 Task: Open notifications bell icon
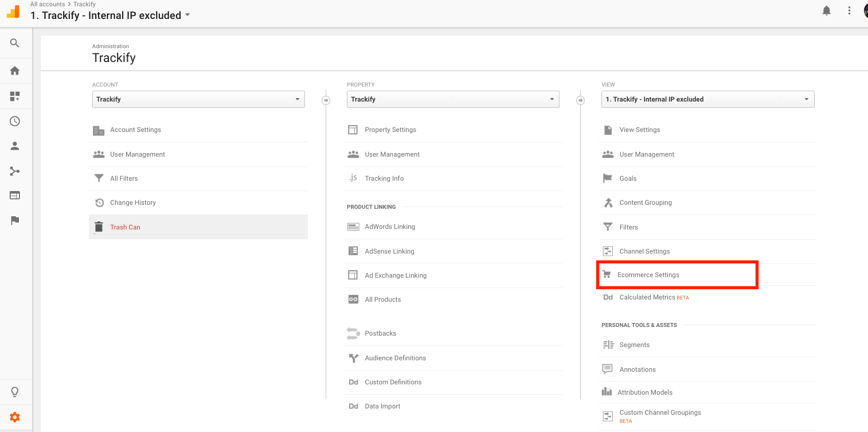tap(826, 11)
